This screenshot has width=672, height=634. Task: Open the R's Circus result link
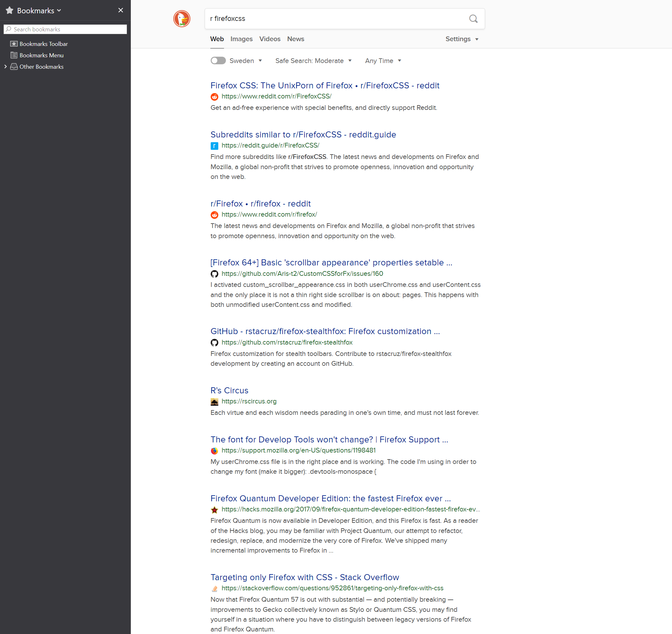229,390
